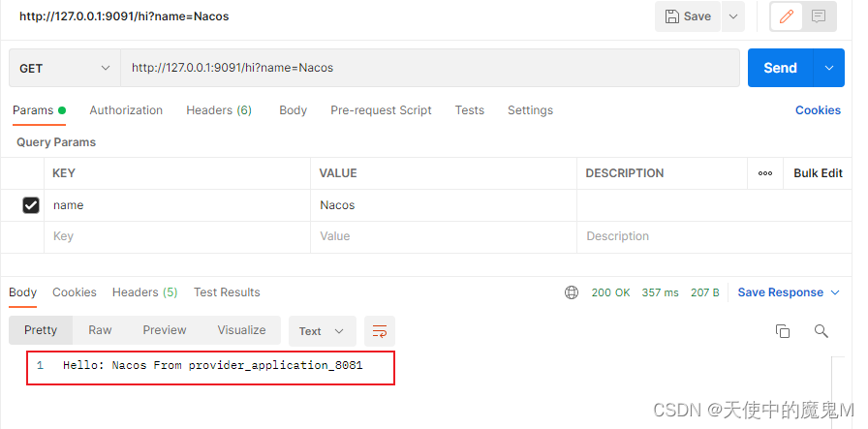Click the 200 OK status

(610, 292)
